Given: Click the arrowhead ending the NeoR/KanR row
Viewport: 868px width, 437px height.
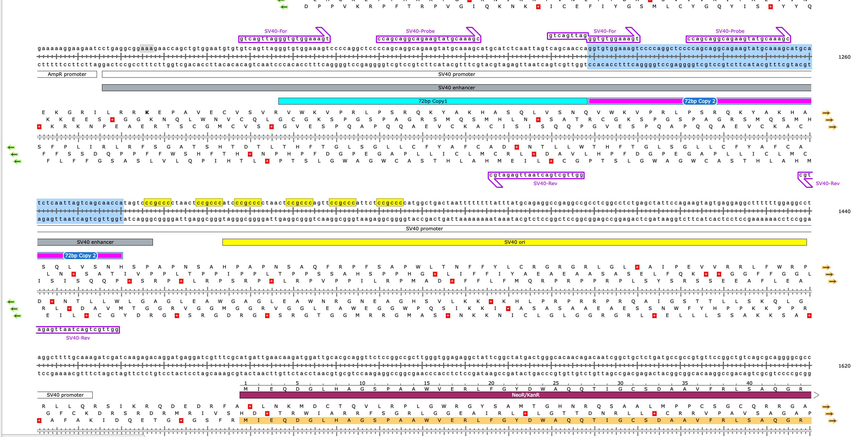Looking at the screenshot, I should click(x=816, y=395).
